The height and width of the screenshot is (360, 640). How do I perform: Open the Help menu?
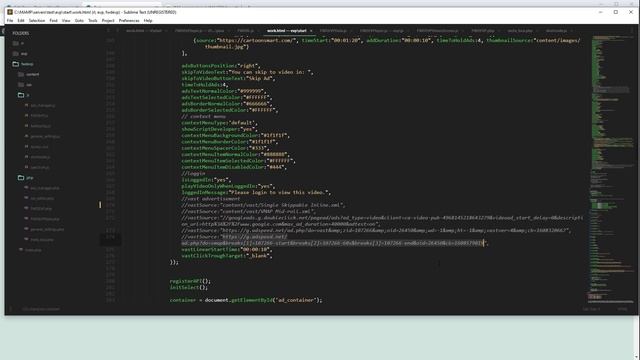click(x=148, y=20)
